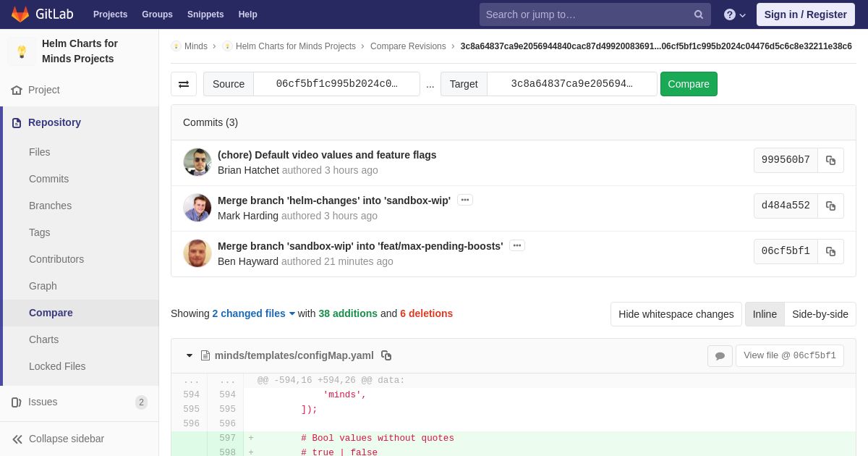The height and width of the screenshot is (456, 868).
Task: Click the GitLab fox logo
Action: coord(20,14)
